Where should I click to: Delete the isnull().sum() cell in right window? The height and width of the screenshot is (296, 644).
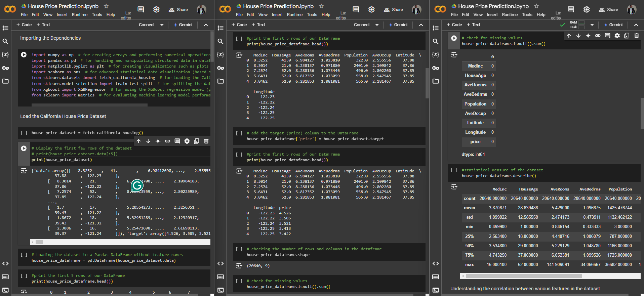point(637,36)
